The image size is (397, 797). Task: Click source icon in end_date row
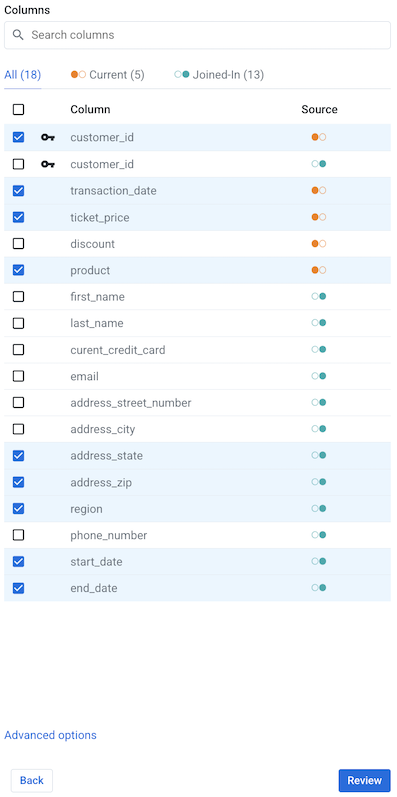click(319, 588)
